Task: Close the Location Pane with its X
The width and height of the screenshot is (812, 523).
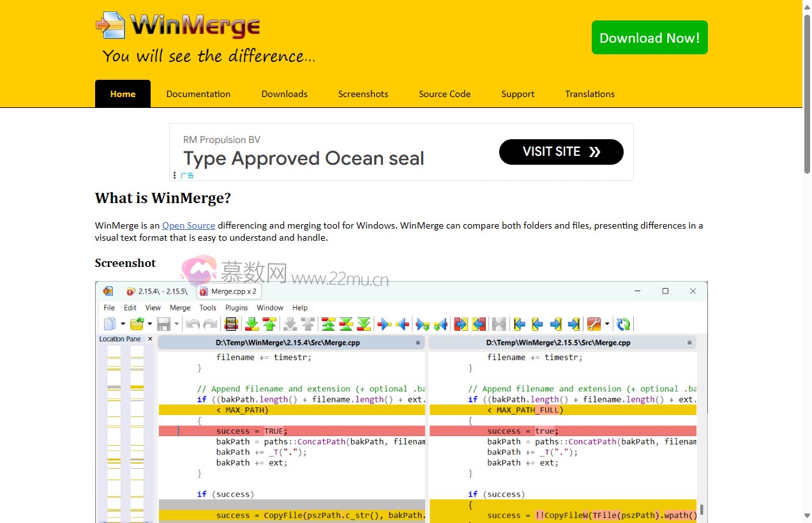Action: (150, 339)
